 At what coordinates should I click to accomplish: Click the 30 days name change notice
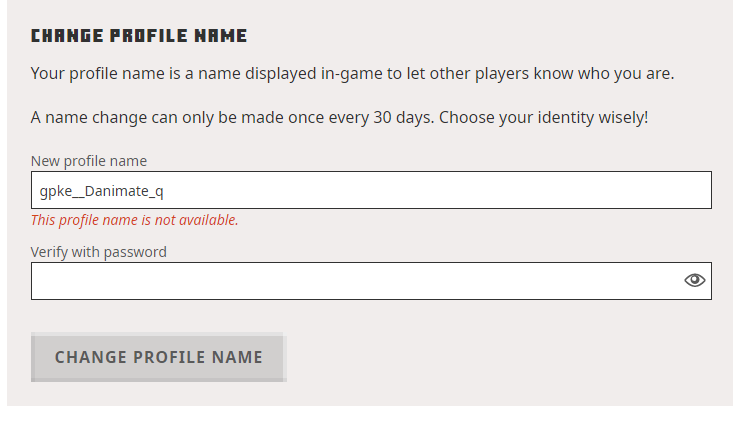339,117
